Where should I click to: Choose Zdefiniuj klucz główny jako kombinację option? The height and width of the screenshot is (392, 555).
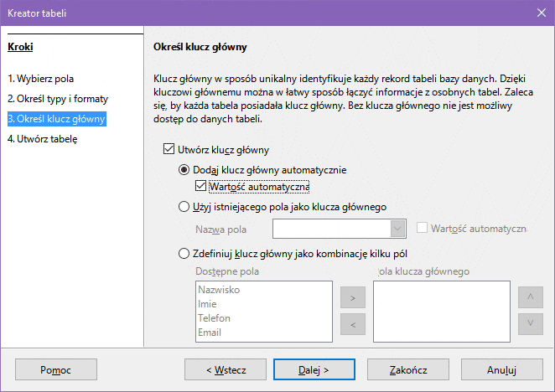pyautogui.click(x=184, y=254)
